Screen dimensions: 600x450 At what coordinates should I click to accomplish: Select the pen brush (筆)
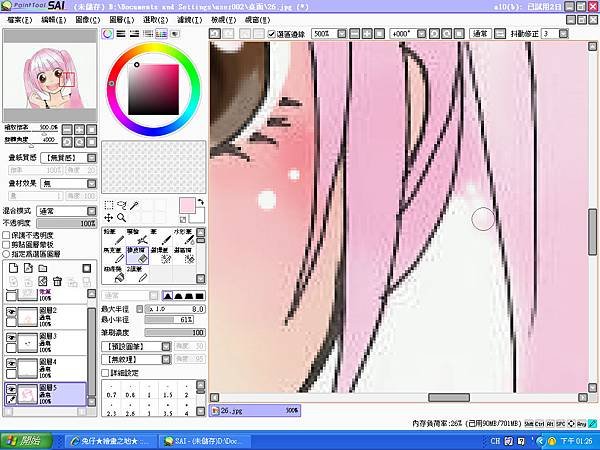161,237
